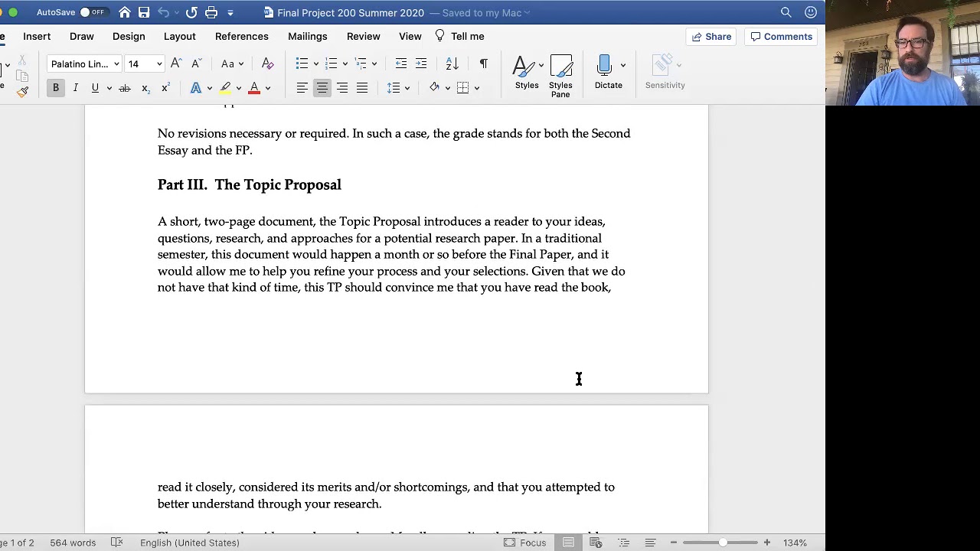Increase paragraph indent
The image size is (980, 551).
(421, 64)
